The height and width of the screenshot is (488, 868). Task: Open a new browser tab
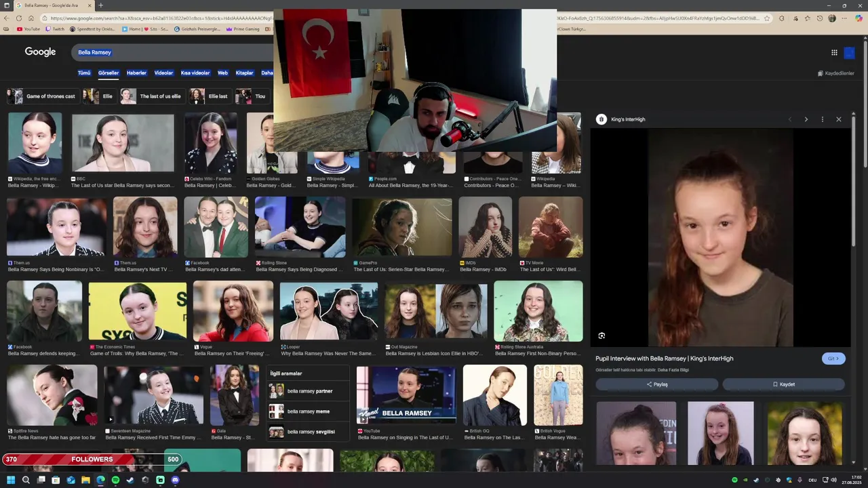101,5
